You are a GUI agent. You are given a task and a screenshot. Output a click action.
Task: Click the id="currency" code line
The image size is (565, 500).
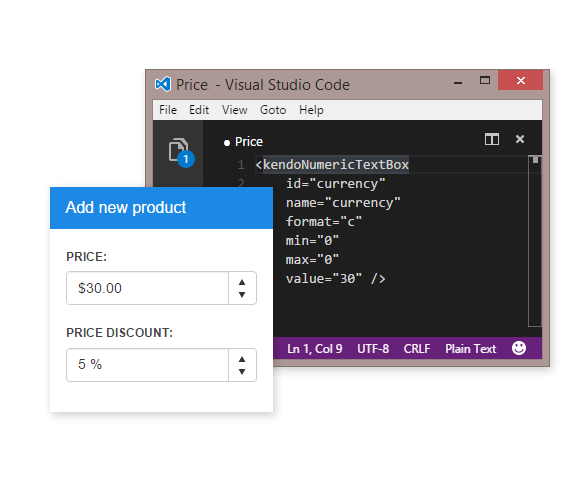[335, 184]
